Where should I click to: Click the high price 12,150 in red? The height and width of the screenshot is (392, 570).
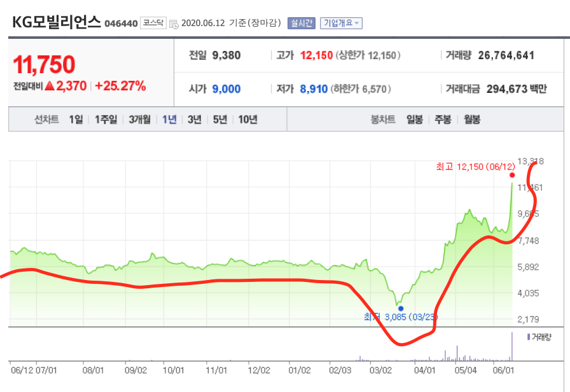[x=316, y=55]
